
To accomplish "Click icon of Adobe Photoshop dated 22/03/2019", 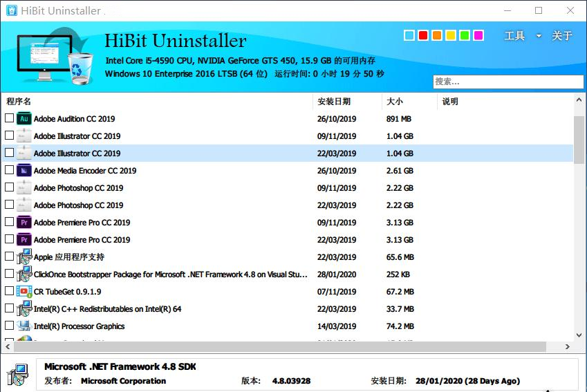I will pyautogui.click(x=24, y=205).
